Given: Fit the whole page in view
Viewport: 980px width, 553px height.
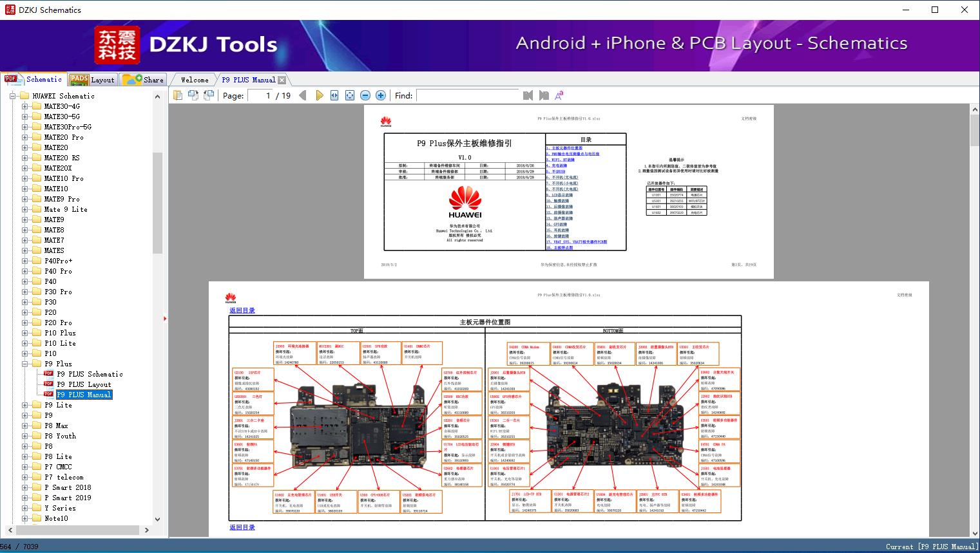Looking at the screenshot, I should (x=350, y=95).
